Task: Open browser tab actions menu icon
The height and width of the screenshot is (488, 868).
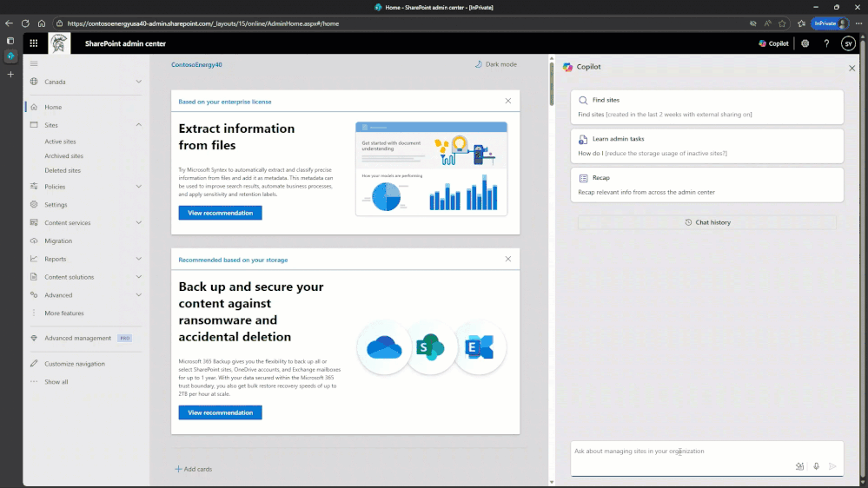Action: [x=10, y=41]
